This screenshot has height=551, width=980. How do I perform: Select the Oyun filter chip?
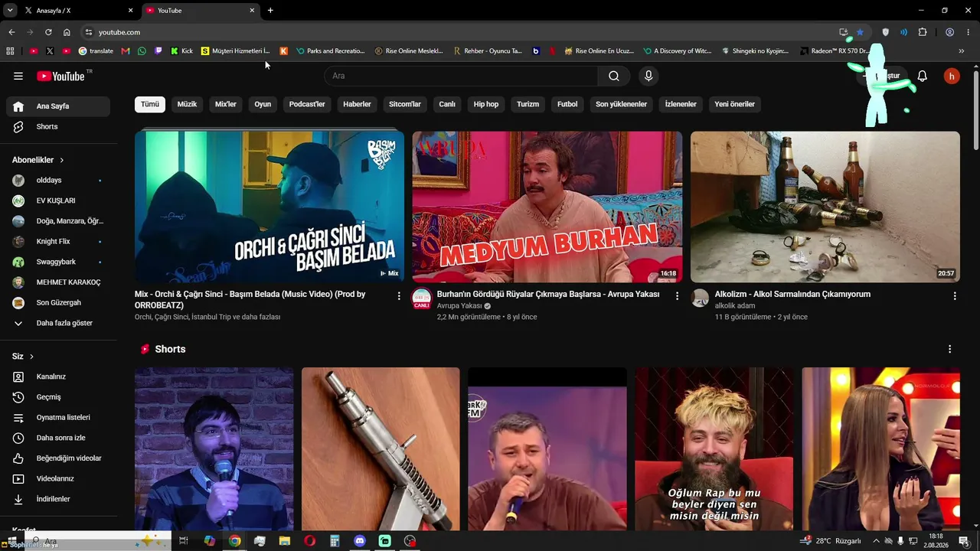263,104
